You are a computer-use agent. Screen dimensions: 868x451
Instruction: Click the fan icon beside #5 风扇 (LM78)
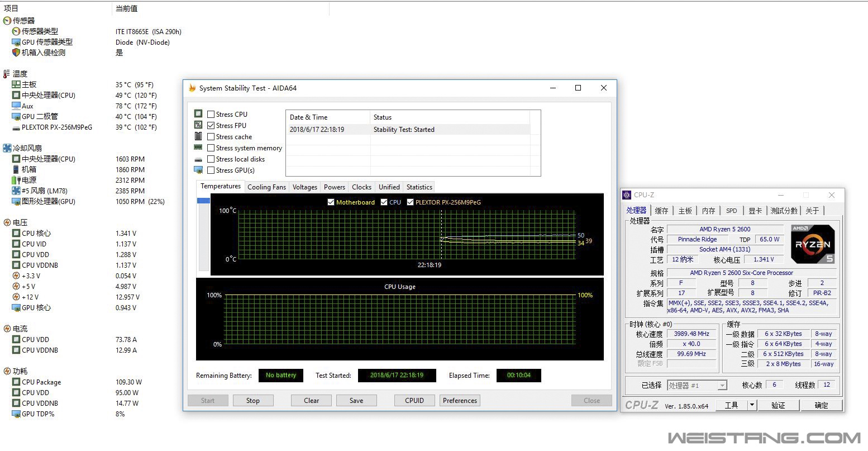tap(16, 191)
